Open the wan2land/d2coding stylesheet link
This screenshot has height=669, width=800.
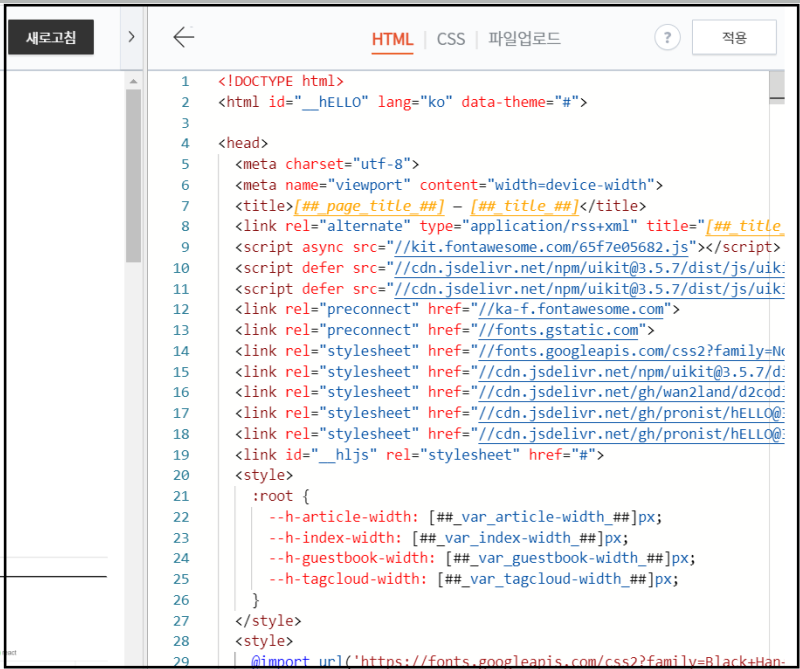631,393
